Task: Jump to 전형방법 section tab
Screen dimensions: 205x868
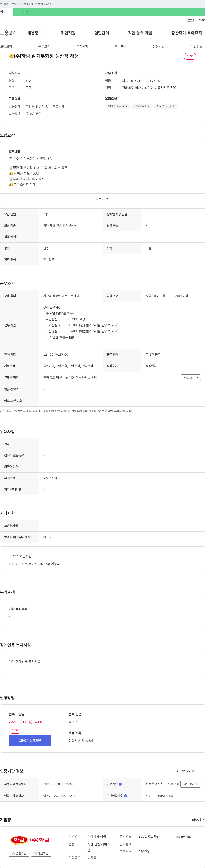Action: [x=158, y=46]
